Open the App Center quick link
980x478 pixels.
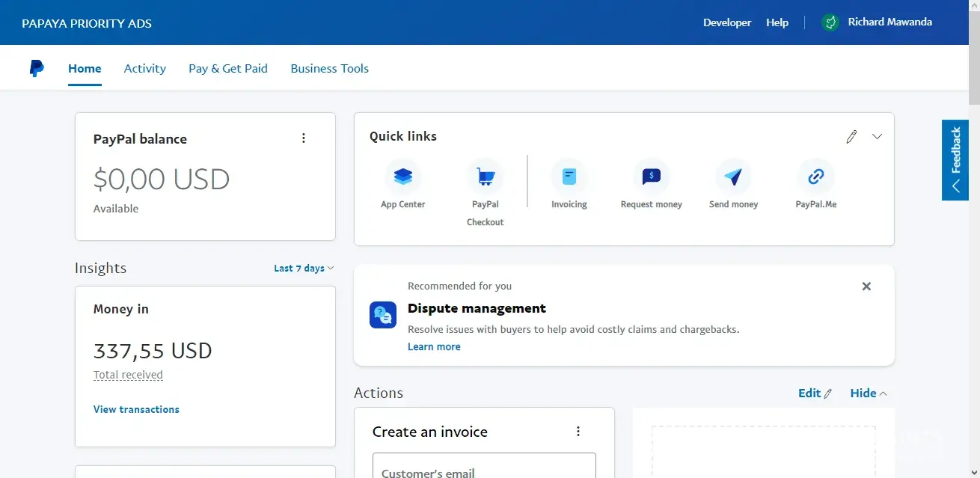[402, 178]
